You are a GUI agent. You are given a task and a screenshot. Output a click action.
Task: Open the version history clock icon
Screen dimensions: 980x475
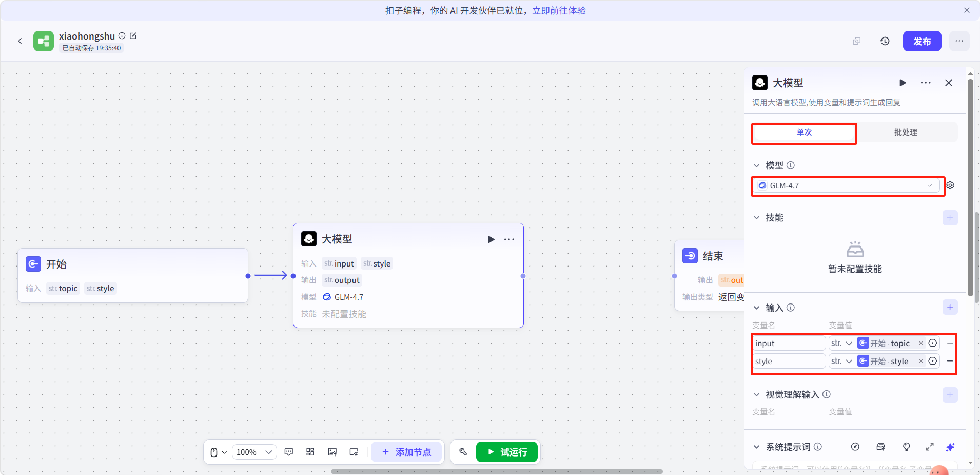click(885, 41)
